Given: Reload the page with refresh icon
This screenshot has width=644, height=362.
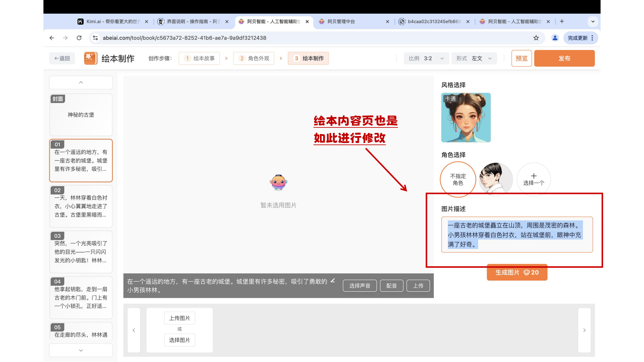Looking at the screenshot, I should pyautogui.click(x=79, y=38).
